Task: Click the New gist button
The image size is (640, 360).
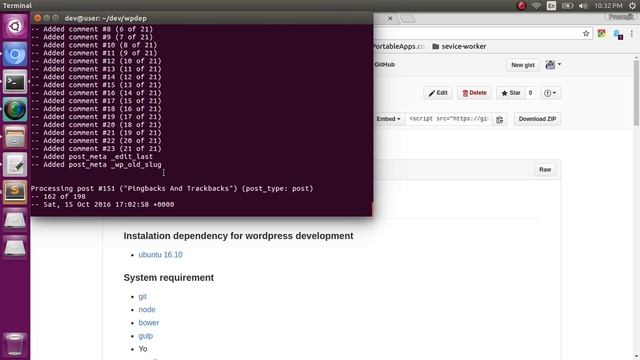Action: [x=523, y=65]
